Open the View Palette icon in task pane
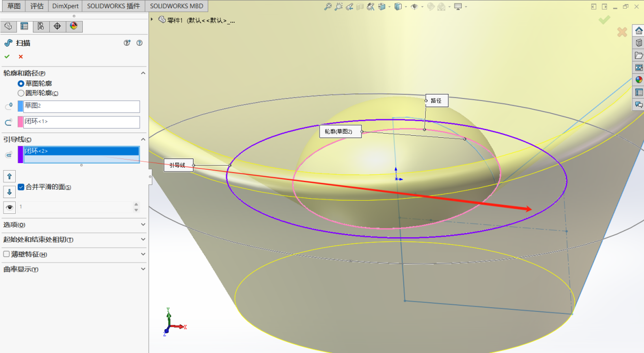The image size is (644, 353). point(638,67)
